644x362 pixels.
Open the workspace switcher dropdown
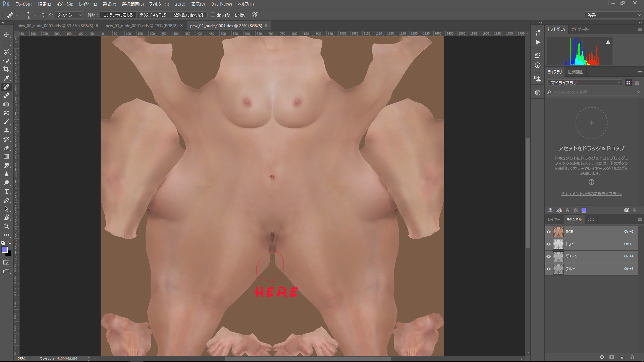click(x=613, y=15)
